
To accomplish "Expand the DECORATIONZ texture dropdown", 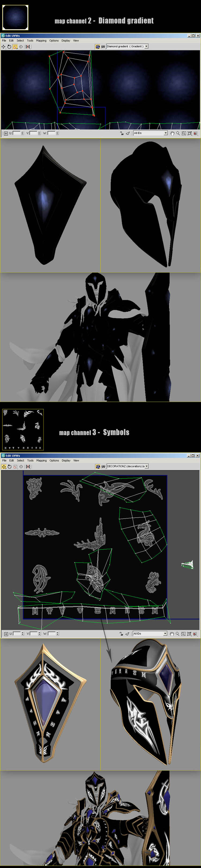I will [146, 466].
